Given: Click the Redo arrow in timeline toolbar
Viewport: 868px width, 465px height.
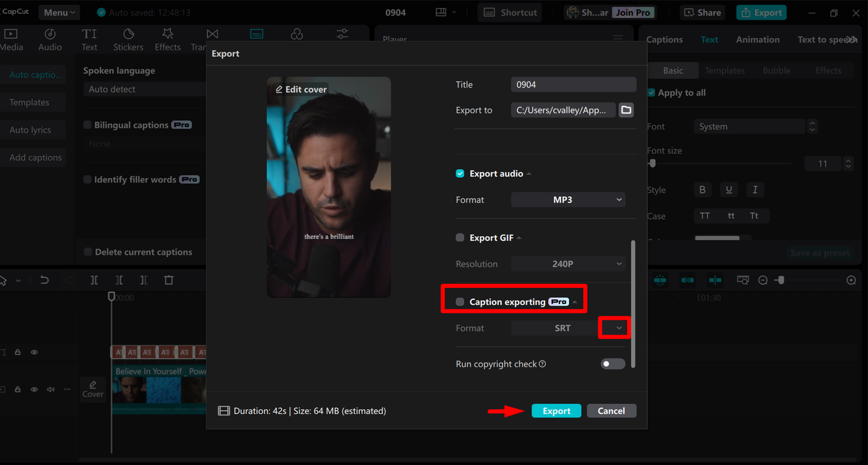Looking at the screenshot, I should [x=69, y=280].
